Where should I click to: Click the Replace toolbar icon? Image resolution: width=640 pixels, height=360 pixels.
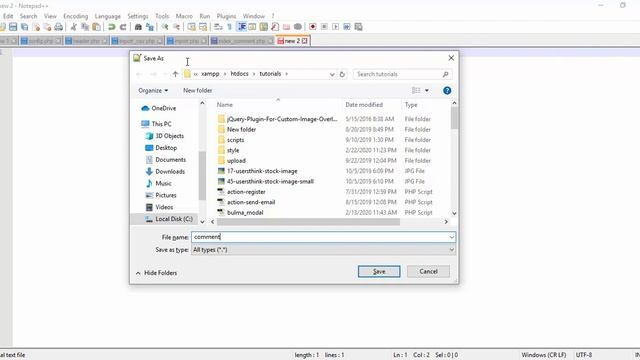point(150,27)
